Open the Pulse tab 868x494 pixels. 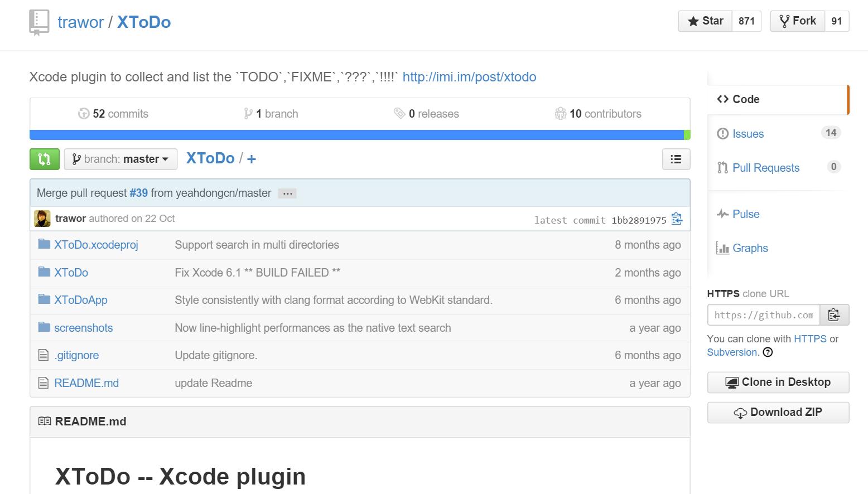[x=745, y=214]
